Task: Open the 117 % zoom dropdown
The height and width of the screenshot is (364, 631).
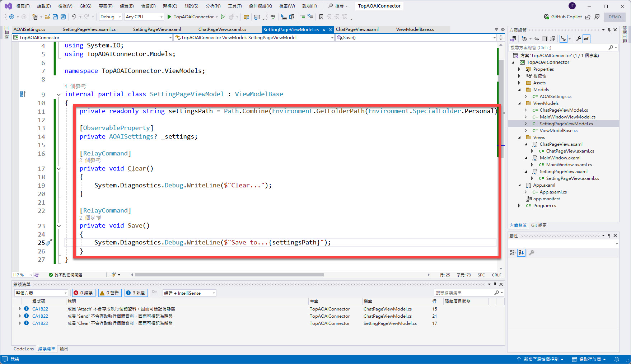Action: 22,275
